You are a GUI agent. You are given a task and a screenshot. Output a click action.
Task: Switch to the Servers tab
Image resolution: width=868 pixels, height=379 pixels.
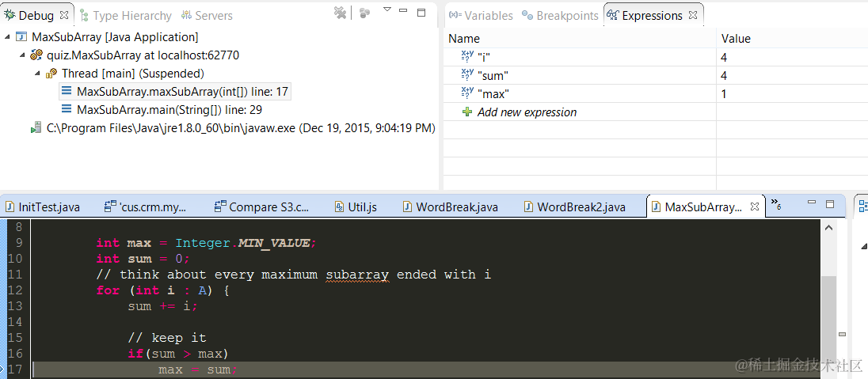coord(207,16)
